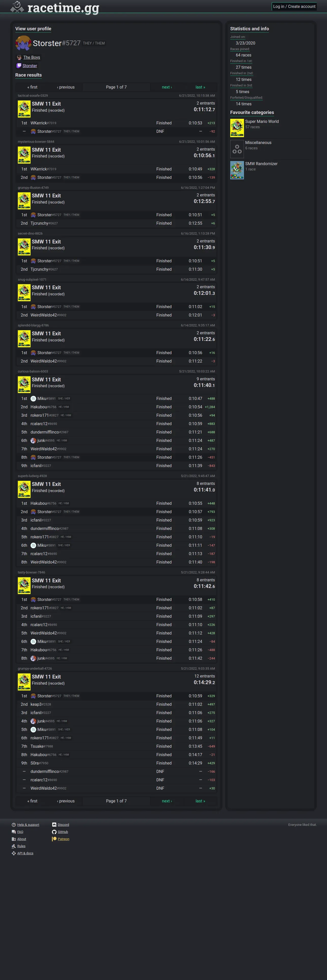
Task: Open SMW Randomizer category thumbnail
Action: (x=237, y=170)
